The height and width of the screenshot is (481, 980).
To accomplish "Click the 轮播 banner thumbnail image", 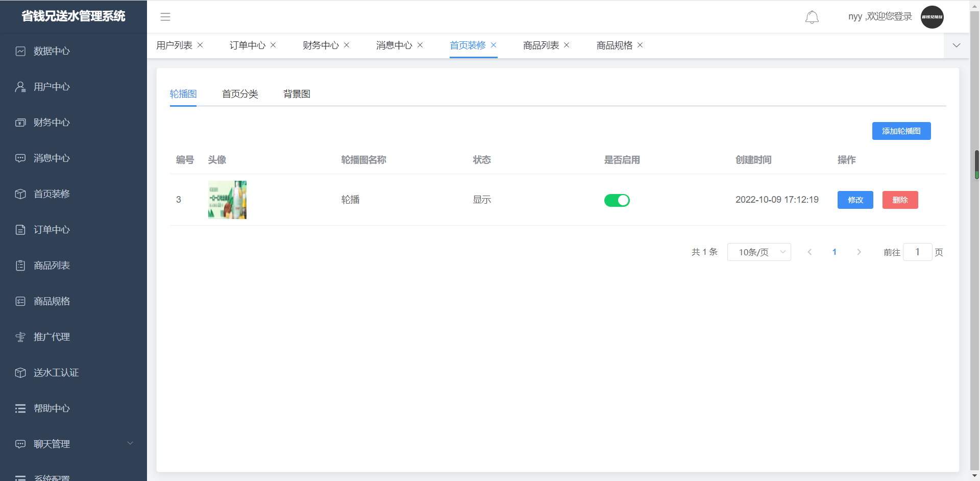I will click(x=227, y=200).
